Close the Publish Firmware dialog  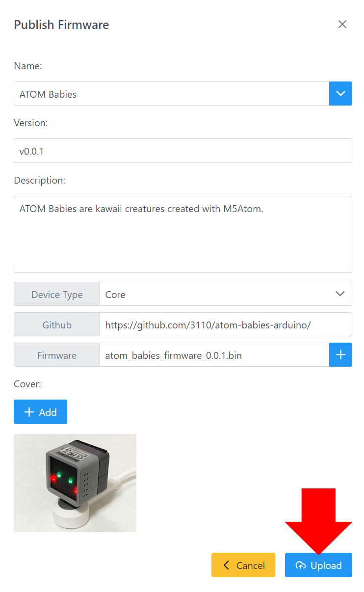pyautogui.click(x=342, y=25)
